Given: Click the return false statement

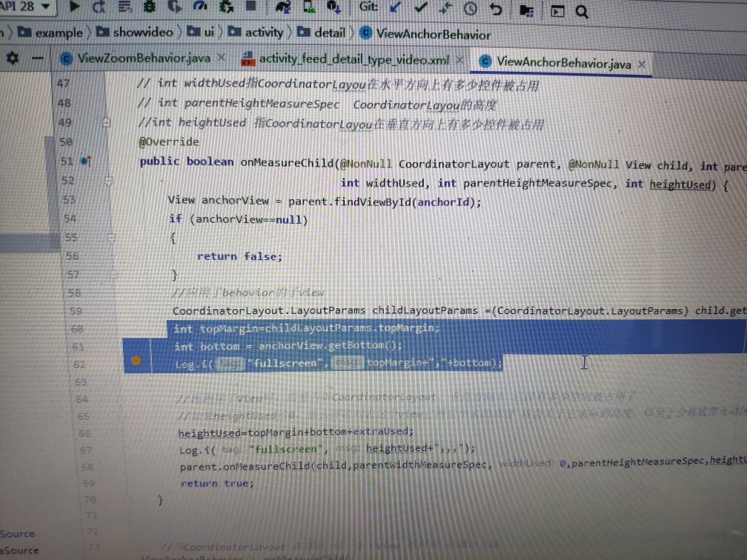Looking at the screenshot, I should pos(239,256).
